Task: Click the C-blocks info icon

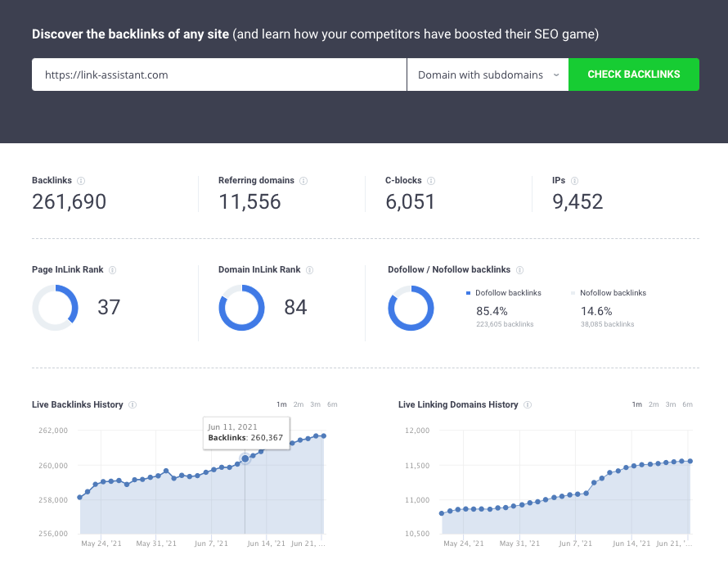Action: [x=431, y=181]
